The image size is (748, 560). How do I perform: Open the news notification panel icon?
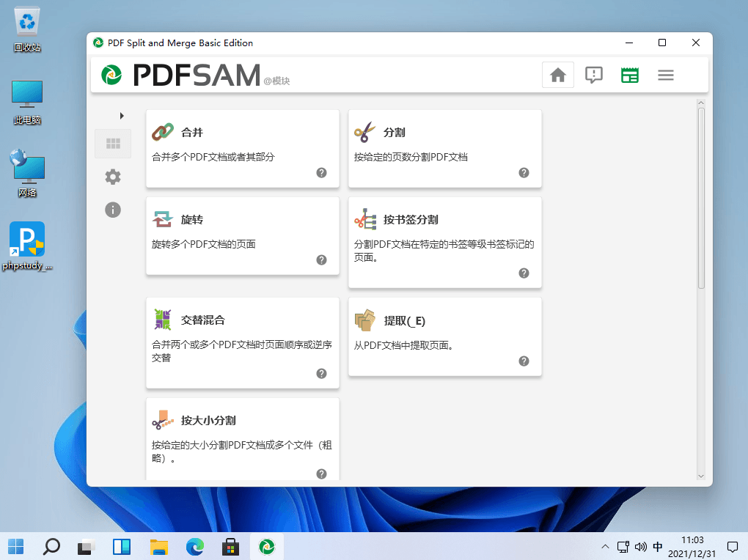pyautogui.click(x=594, y=75)
